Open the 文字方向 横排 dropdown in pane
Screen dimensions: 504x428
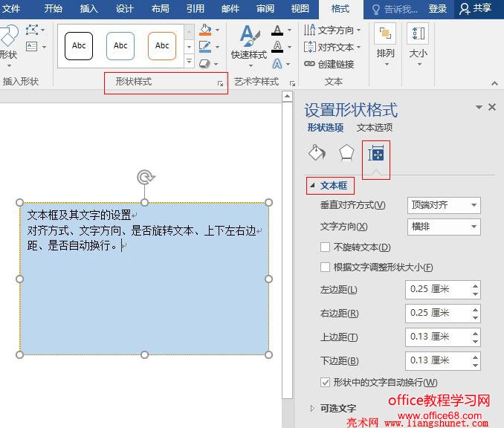(x=444, y=227)
